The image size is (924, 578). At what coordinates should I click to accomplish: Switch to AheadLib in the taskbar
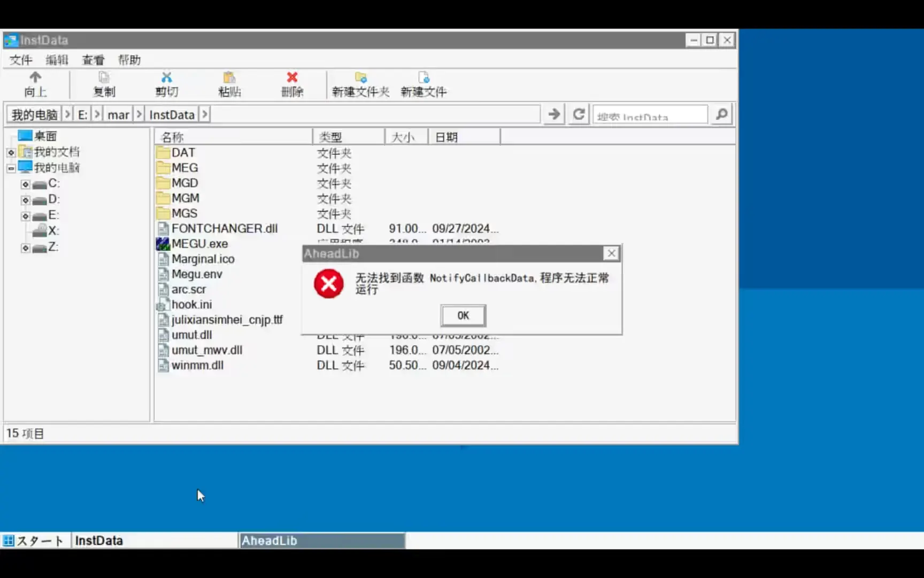tap(322, 541)
